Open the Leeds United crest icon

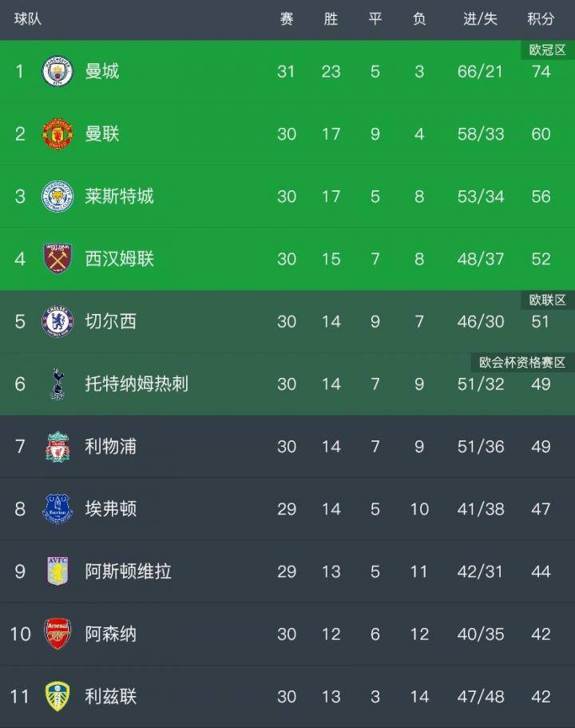[57, 696]
